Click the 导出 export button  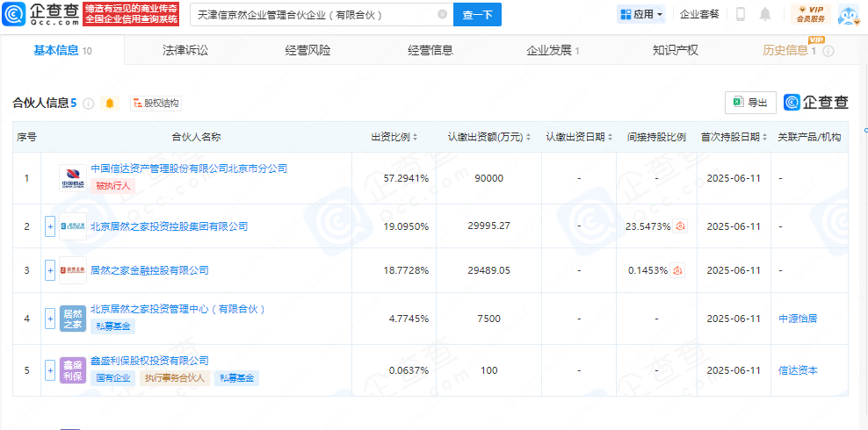750,103
